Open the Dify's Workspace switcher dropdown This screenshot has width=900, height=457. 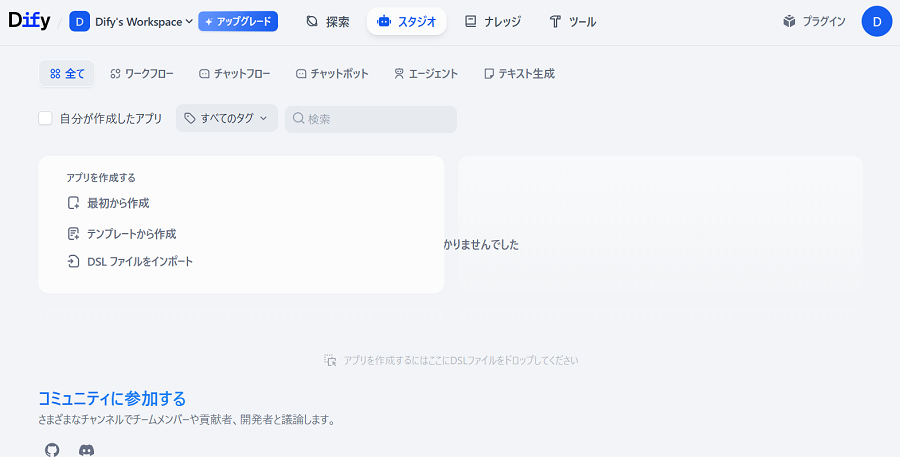click(131, 22)
